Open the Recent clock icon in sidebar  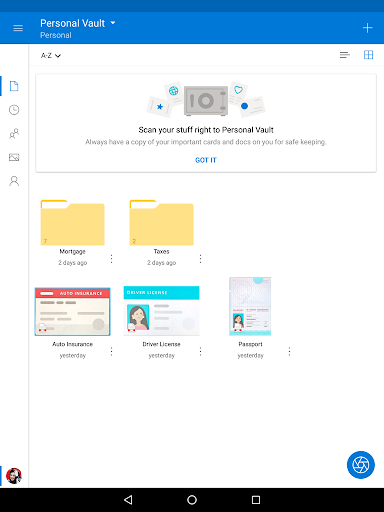pos(14,110)
